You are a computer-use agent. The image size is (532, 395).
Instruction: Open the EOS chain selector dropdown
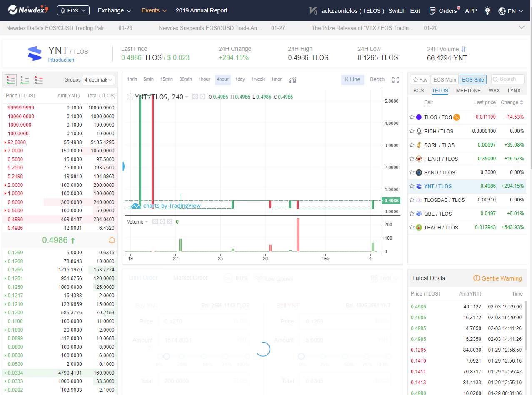(73, 10)
